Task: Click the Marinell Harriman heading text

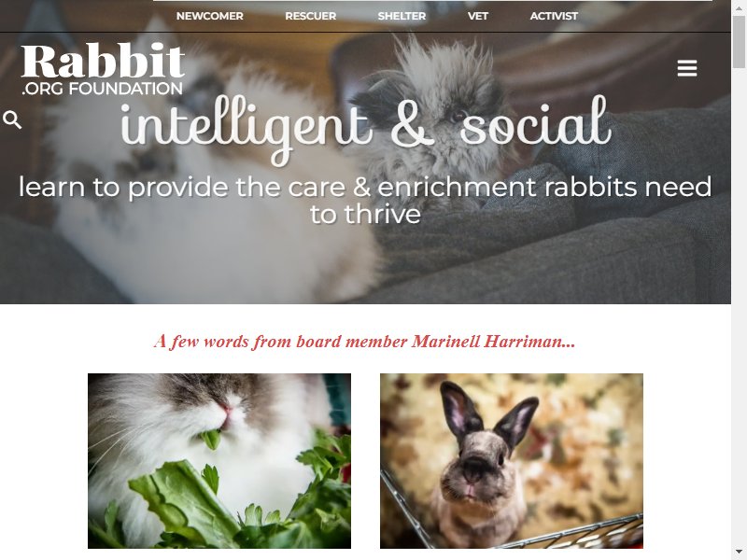Action: coord(364,342)
